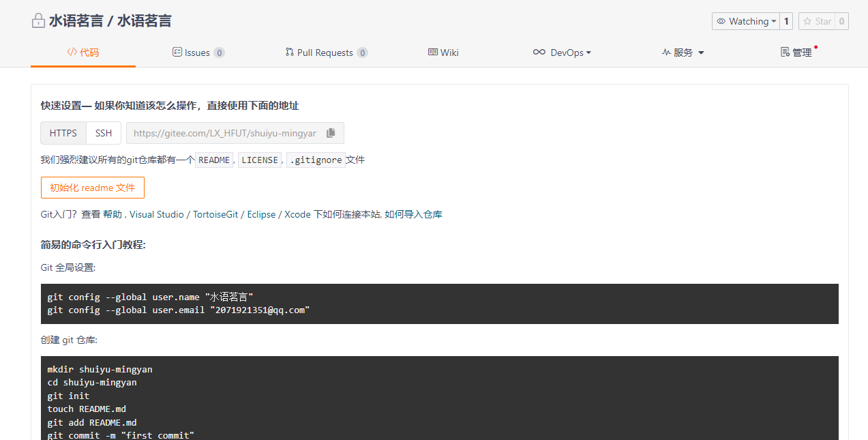Click the repository name 水语茗言 in the title

point(145,21)
